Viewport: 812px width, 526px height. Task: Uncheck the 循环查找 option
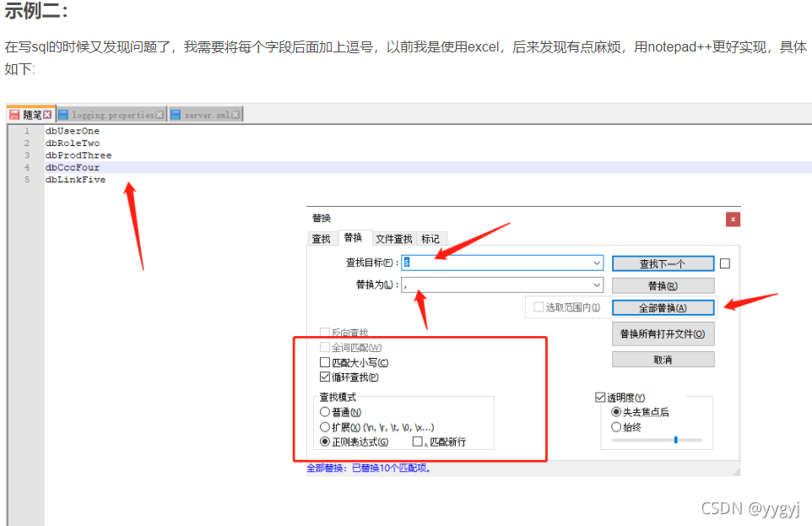325,377
